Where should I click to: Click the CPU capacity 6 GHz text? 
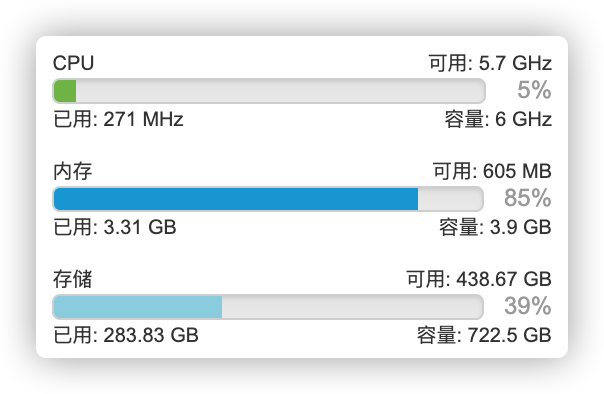[x=498, y=119]
